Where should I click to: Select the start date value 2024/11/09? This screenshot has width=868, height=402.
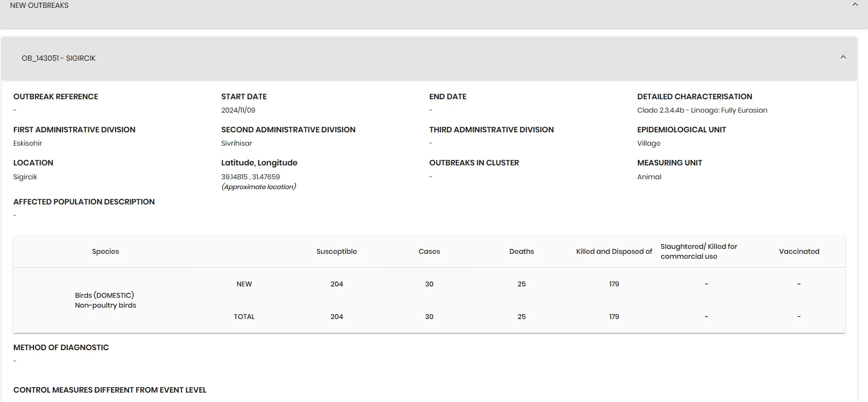[238, 110]
